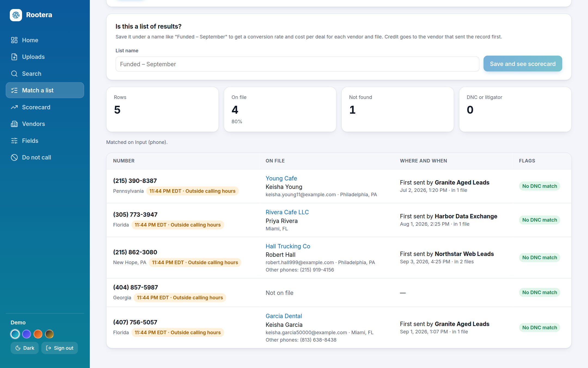This screenshot has height=368, width=588.
Task: Select the purple theme color swatch
Action: (x=26, y=334)
